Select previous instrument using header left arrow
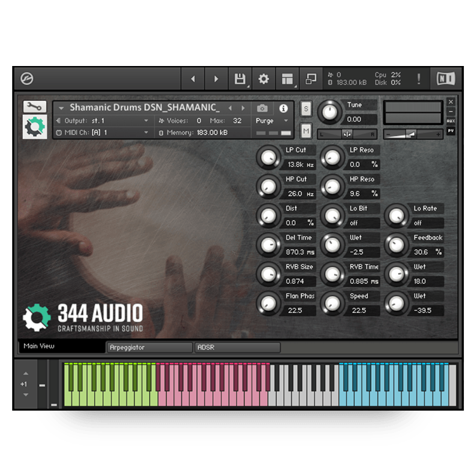The width and height of the screenshot is (476, 476). (x=230, y=108)
